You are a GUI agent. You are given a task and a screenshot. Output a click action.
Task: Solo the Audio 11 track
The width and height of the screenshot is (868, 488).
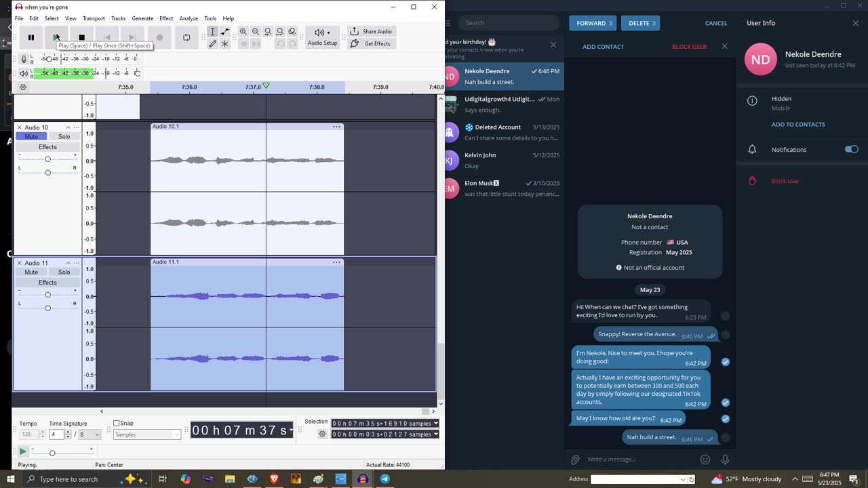(x=64, y=272)
